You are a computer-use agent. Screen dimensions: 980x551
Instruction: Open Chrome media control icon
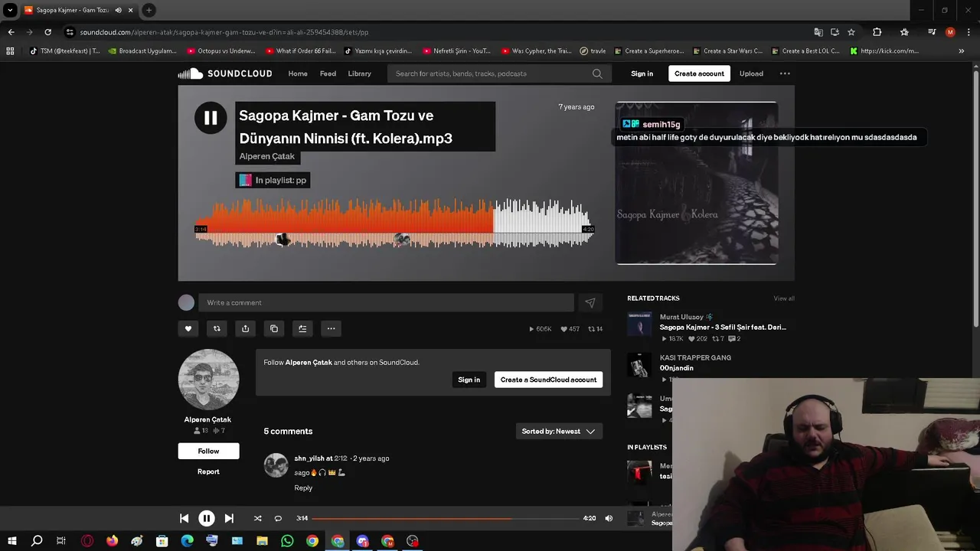932,32
